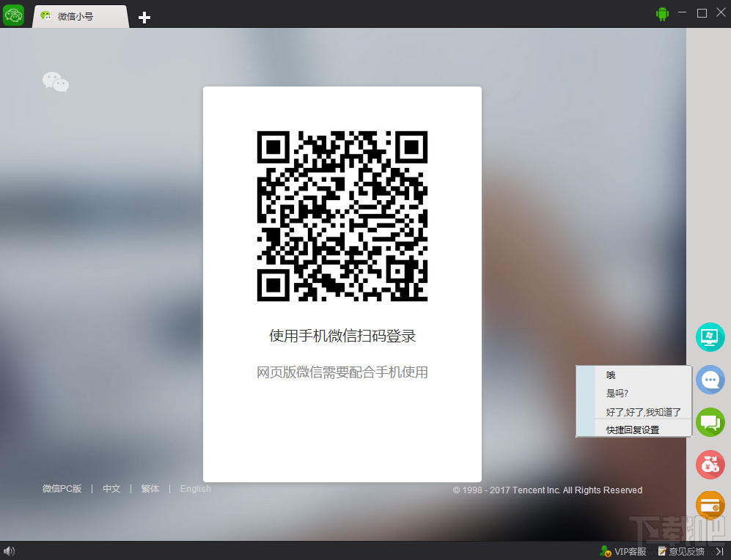Screen dimensions: 731x560
Task: Open a new tab with the plus button
Action: (x=144, y=16)
